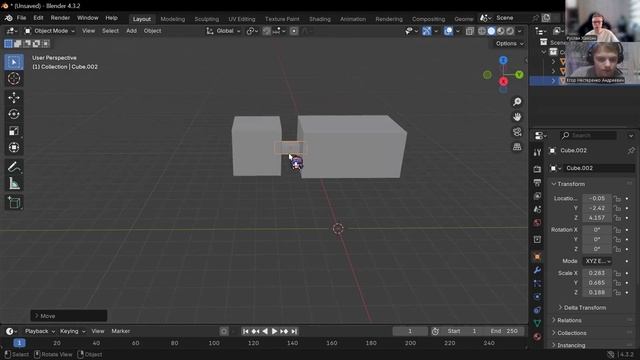This screenshot has height=360, width=640.
Task: Click the red X axis gizmo
Action: pyautogui.click(x=503, y=82)
